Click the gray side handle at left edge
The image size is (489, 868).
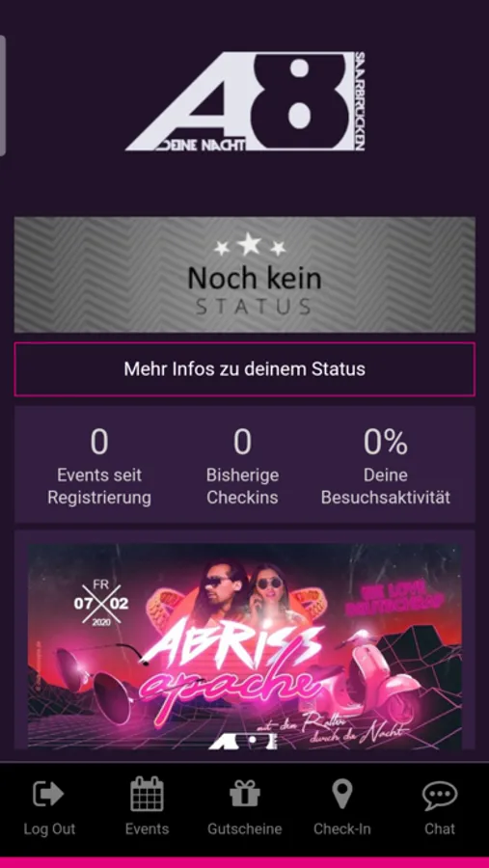3,95
